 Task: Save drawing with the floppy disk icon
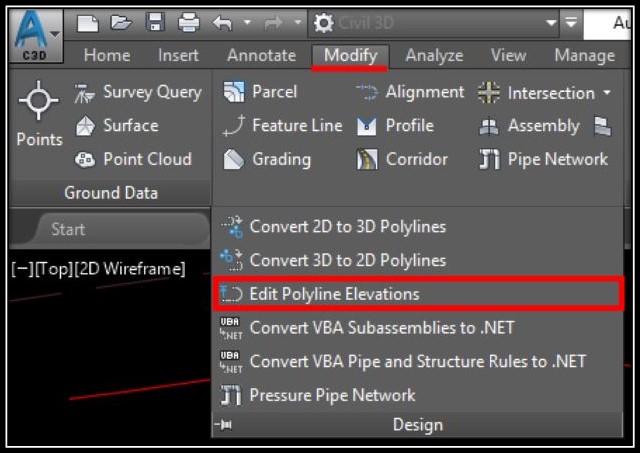coord(156,22)
